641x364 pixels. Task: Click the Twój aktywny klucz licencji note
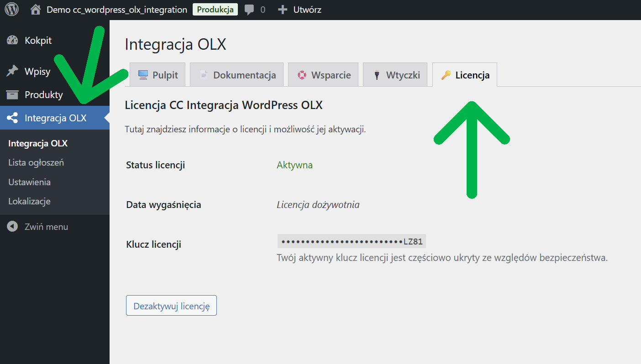(x=442, y=258)
